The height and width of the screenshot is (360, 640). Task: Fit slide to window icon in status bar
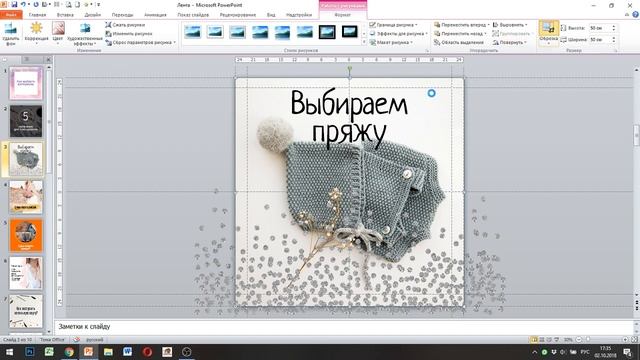634,340
